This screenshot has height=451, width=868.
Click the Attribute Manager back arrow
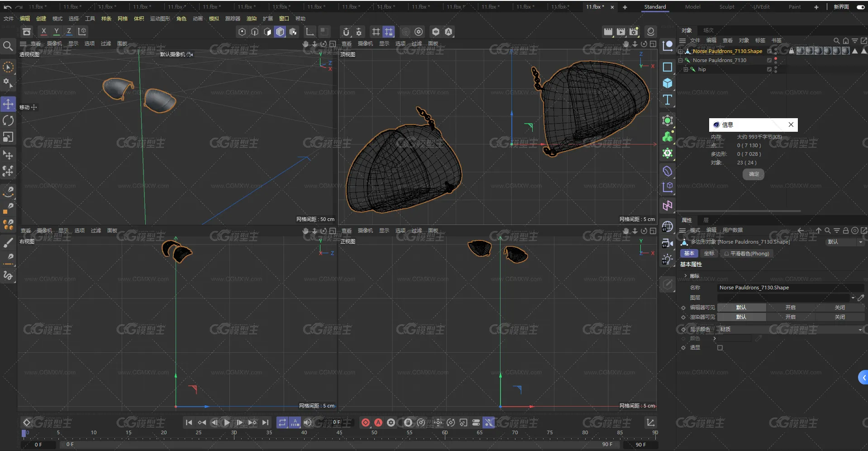click(x=801, y=230)
